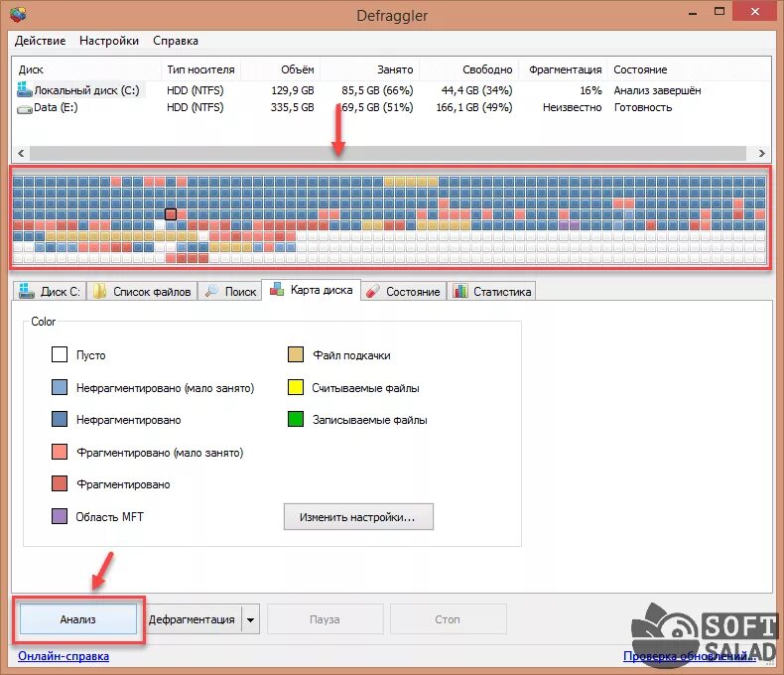Open the Онлайн-справка link
Image resolution: width=784 pixels, height=675 pixels.
coord(64,656)
